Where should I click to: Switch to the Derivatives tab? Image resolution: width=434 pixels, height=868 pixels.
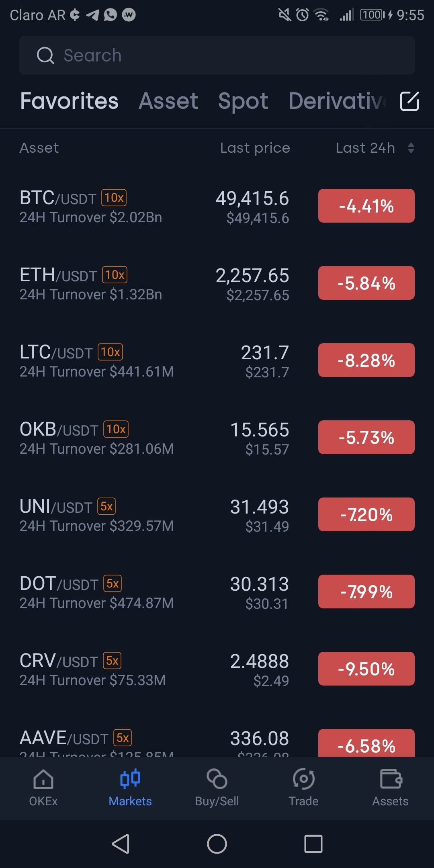coord(337,101)
